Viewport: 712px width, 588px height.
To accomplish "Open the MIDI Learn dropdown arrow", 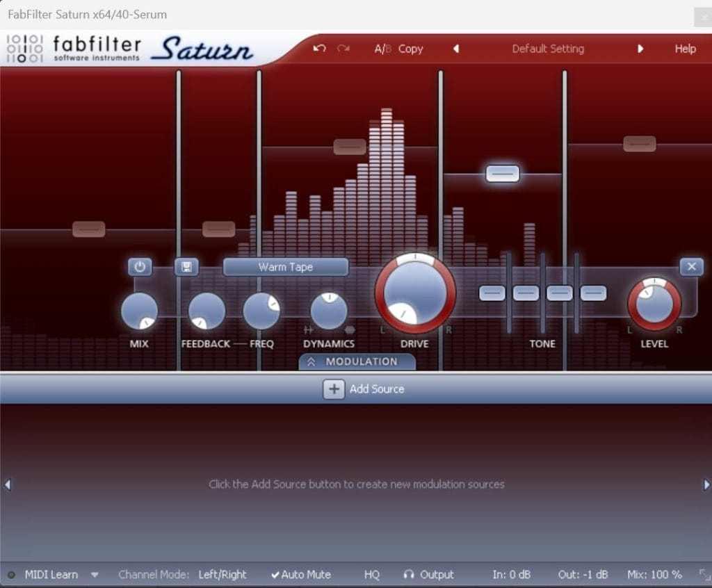I will tap(95, 575).
